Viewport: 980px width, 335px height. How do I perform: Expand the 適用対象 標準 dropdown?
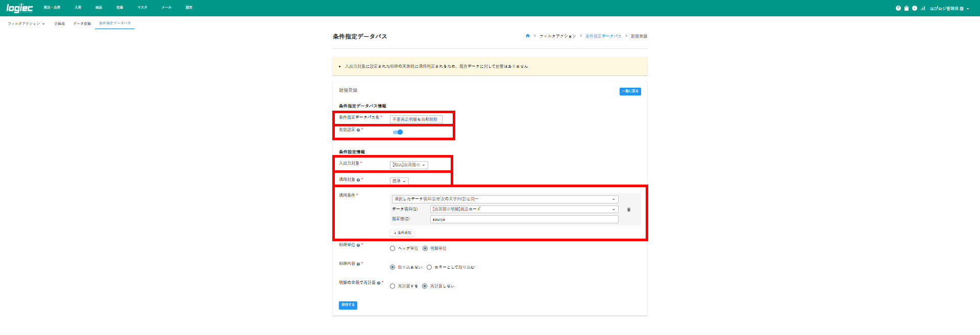[x=399, y=181]
